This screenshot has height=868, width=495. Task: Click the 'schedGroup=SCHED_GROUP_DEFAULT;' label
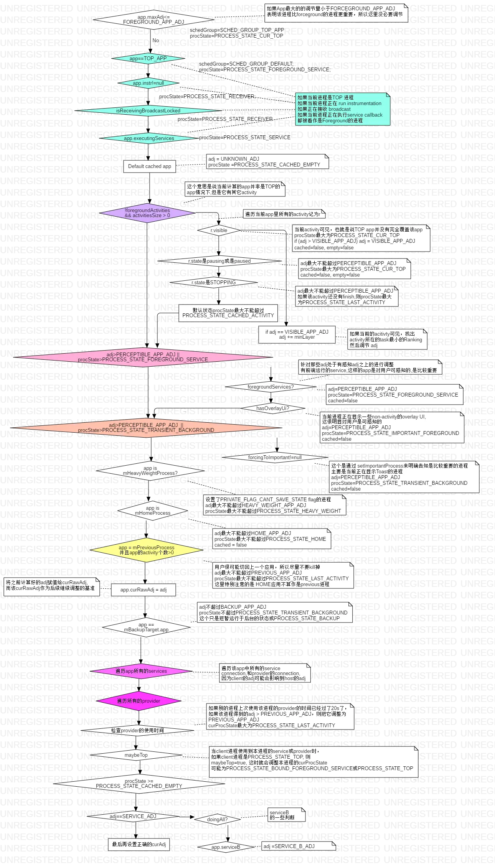click(246, 64)
